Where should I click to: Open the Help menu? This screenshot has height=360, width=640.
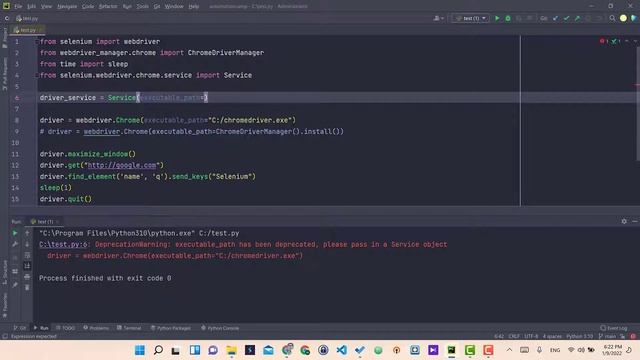coord(193,6)
